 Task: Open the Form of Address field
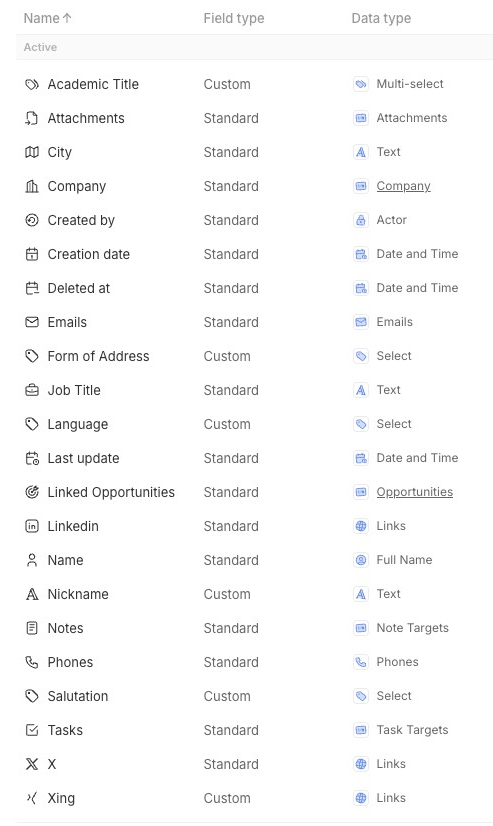click(254, 356)
